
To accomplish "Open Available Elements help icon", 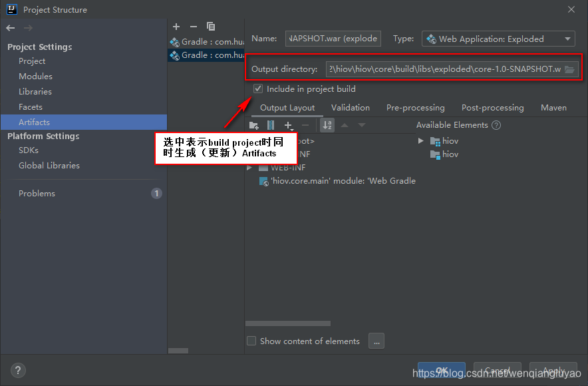I will click(x=496, y=125).
